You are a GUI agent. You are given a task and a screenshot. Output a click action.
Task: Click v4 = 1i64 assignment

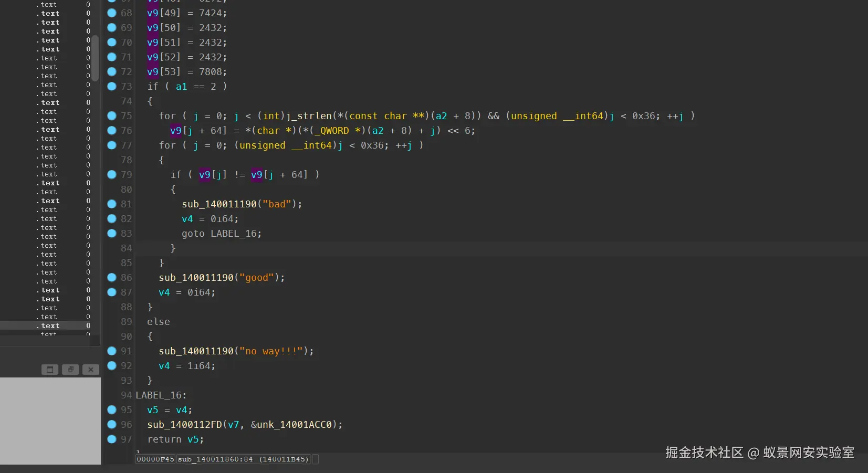coord(187,365)
